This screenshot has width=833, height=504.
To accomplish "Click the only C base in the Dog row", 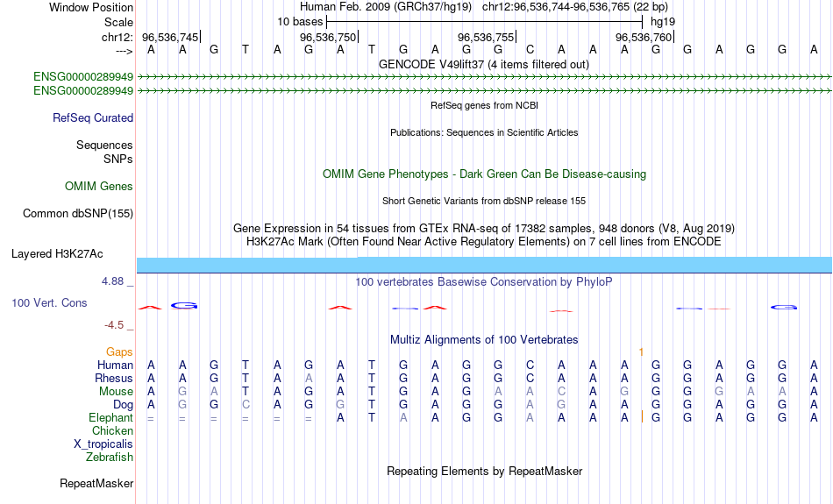I will (246, 405).
